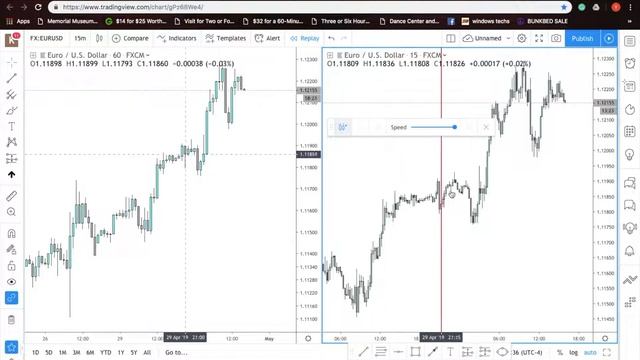The image size is (640, 360).
Task: Select the arrow up icon tool
Action: click(11, 175)
